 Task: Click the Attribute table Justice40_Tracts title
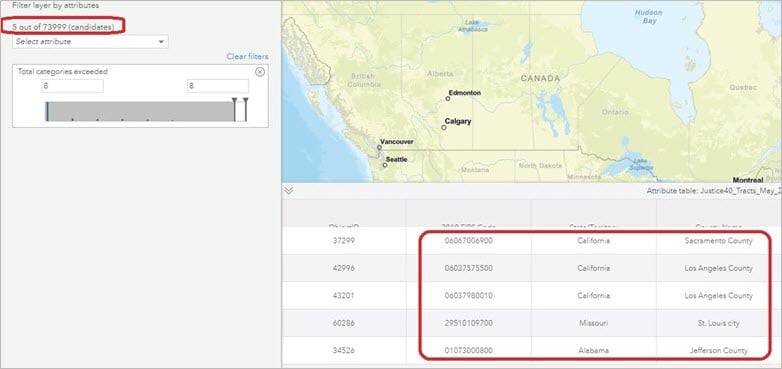pyautogui.click(x=714, y=191)
